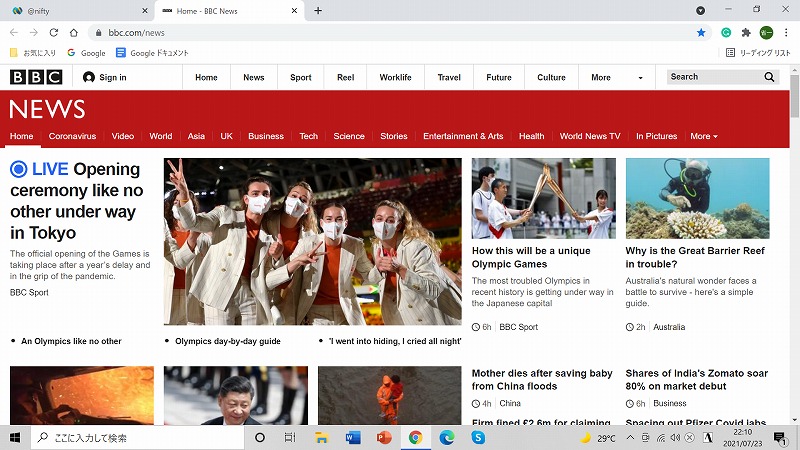Click the Olympic torch relay thumbnail
The height and width of the screenshot is (450, 800).
543,198
